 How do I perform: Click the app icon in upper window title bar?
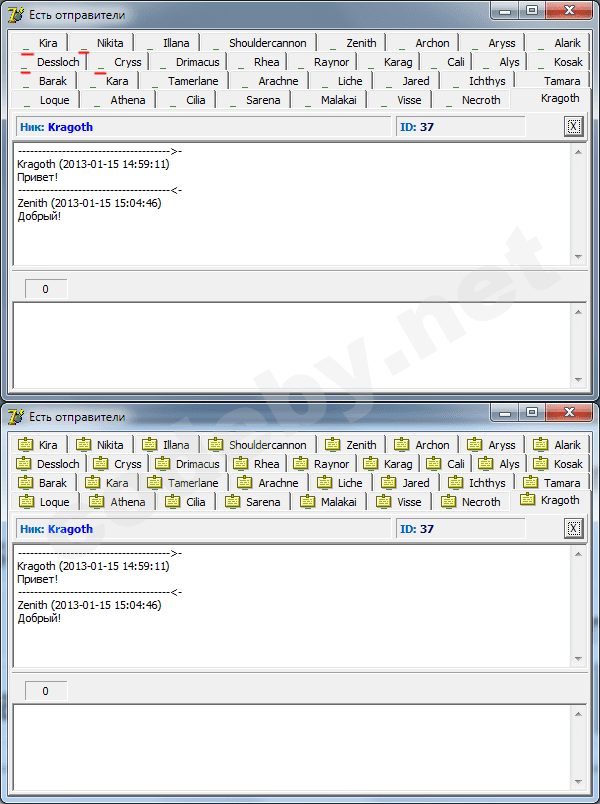click(16, 15)
